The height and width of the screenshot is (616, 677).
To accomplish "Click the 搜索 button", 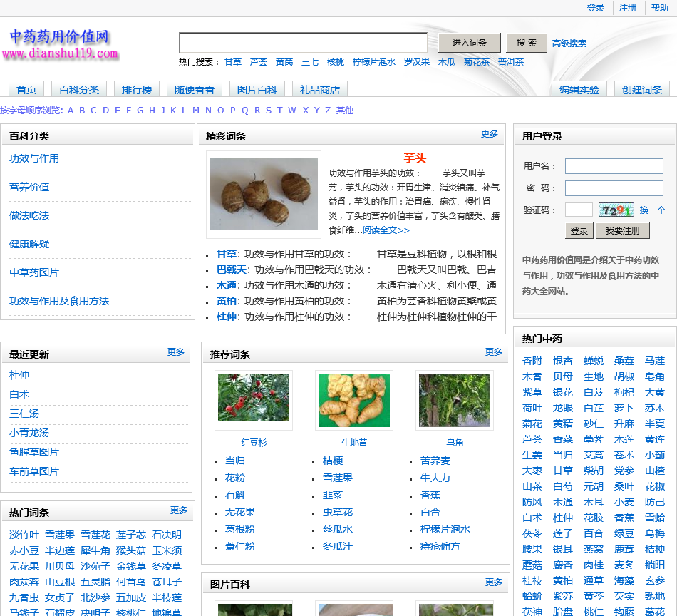I will tap(527, 43).
